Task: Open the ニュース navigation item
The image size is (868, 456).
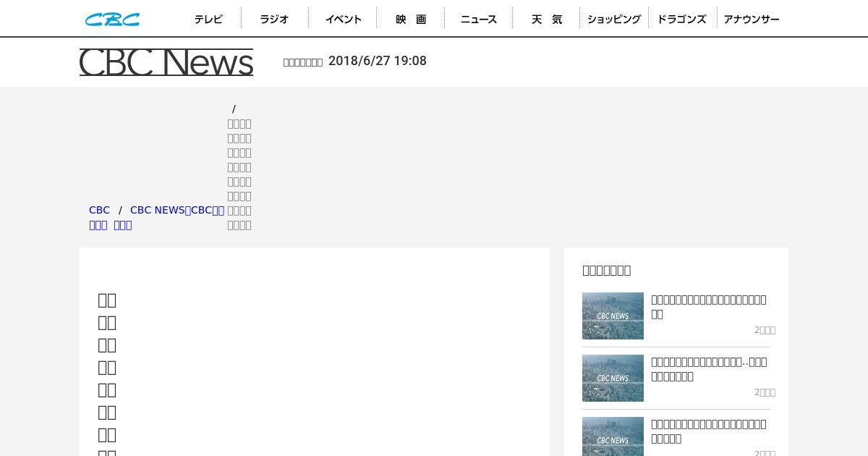Action: [x=479, y=19]
